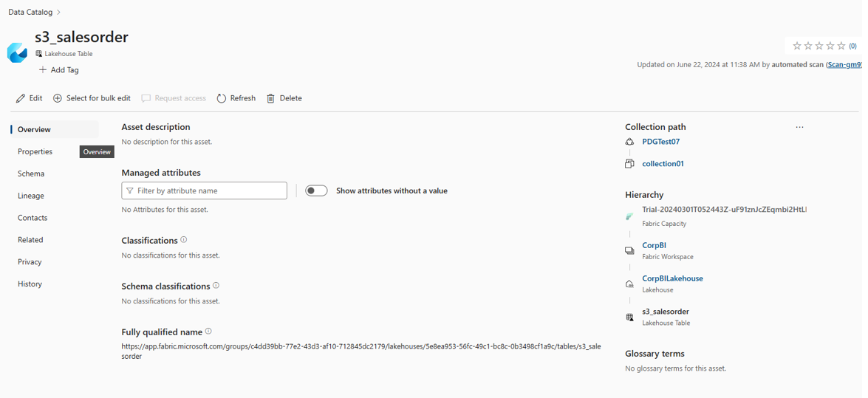Click the filter funnel icon in attribute box

tap(129, 191)
